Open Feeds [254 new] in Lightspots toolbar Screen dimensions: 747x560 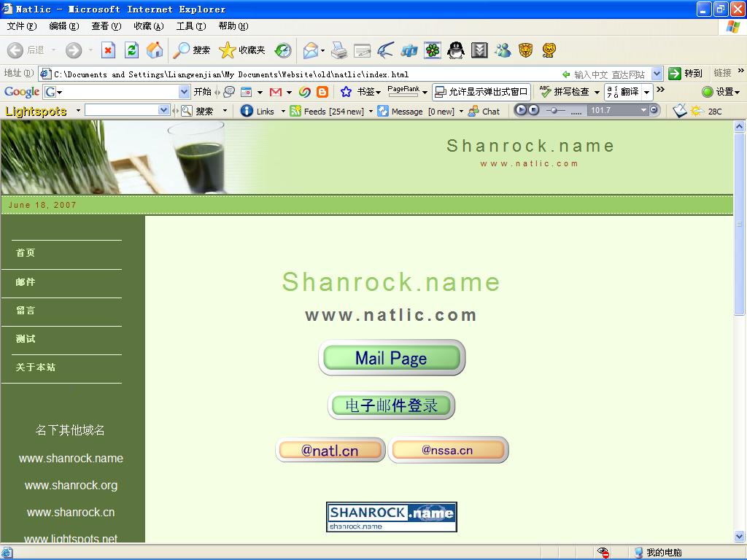(x=327, y=112)
